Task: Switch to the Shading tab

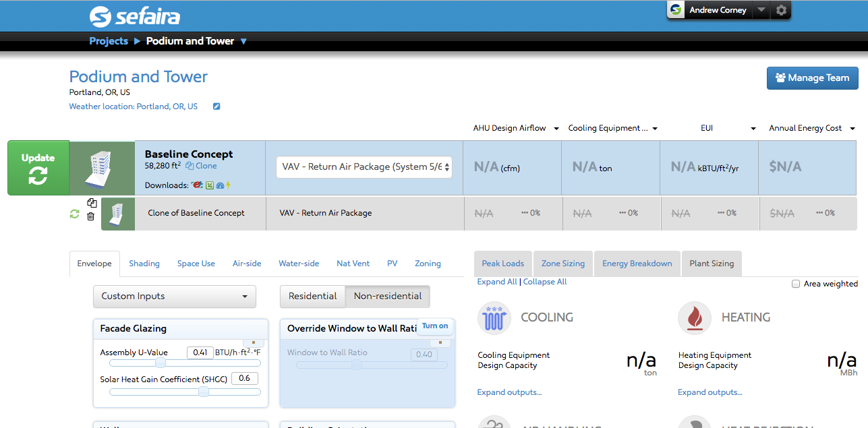Action: (144, 264)
